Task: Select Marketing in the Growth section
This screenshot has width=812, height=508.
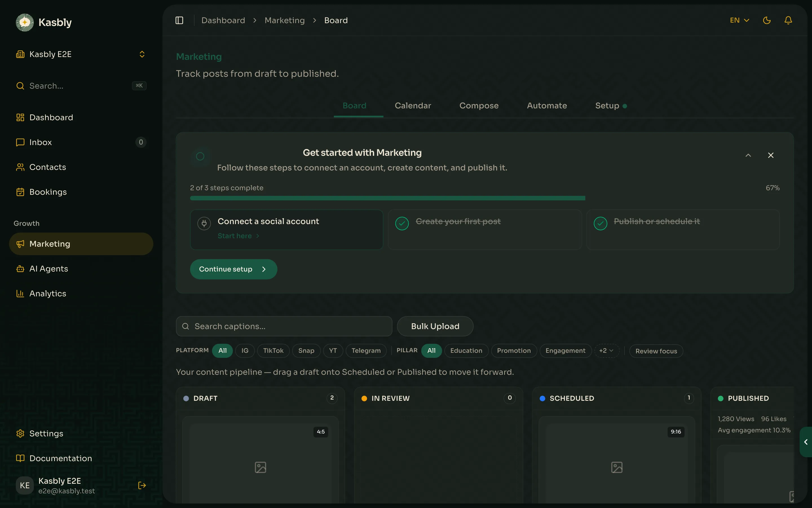Action: point(81,244)
